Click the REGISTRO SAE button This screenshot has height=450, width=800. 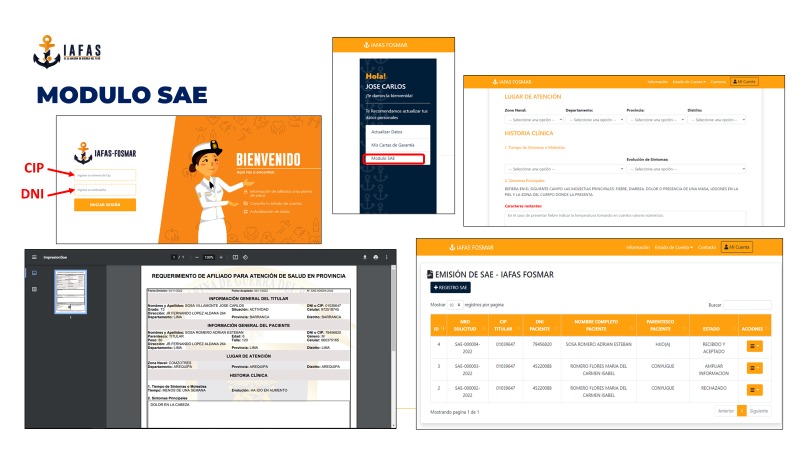[449, 288]
